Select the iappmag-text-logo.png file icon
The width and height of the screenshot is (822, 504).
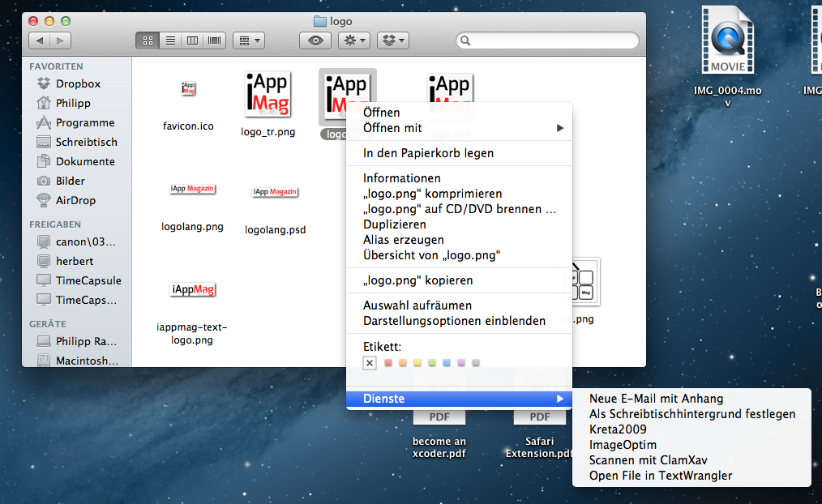(192, 289)
